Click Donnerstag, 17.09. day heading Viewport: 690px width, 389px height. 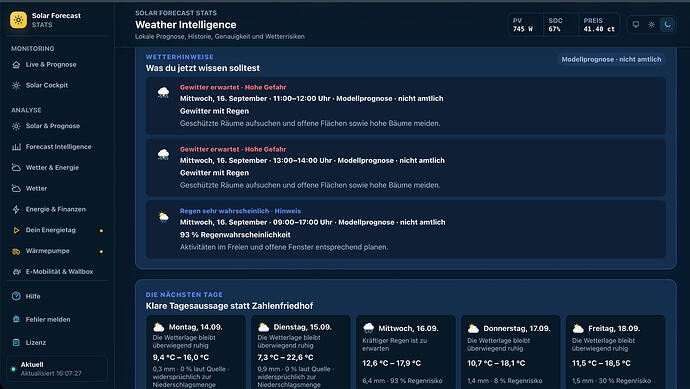click(x=517, y=328)
